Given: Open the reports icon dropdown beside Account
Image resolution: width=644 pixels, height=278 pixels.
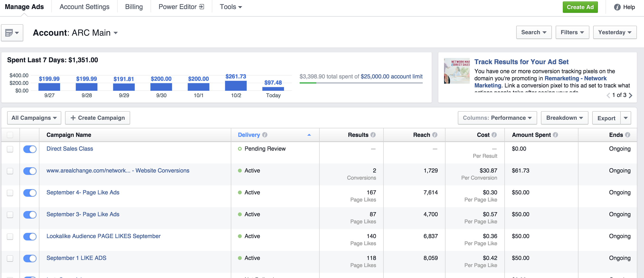Looking at the screenshot, I should click(x=12, y=33).
